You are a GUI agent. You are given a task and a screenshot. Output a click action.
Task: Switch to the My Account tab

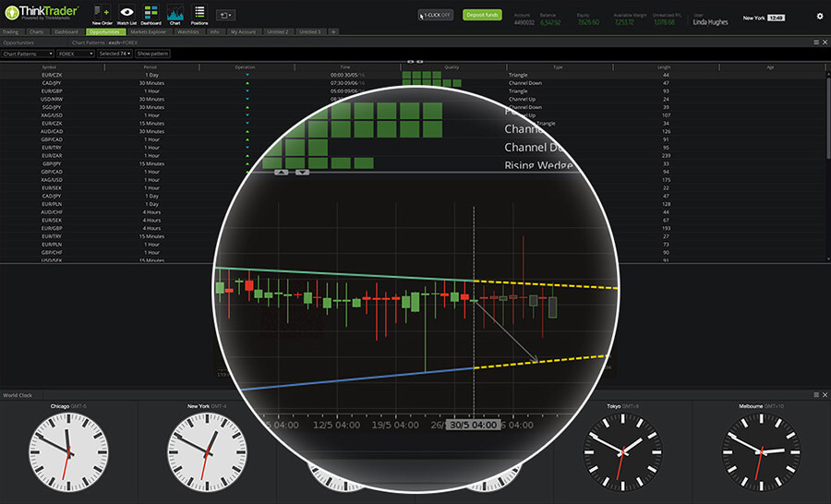[x=243, y=31]
